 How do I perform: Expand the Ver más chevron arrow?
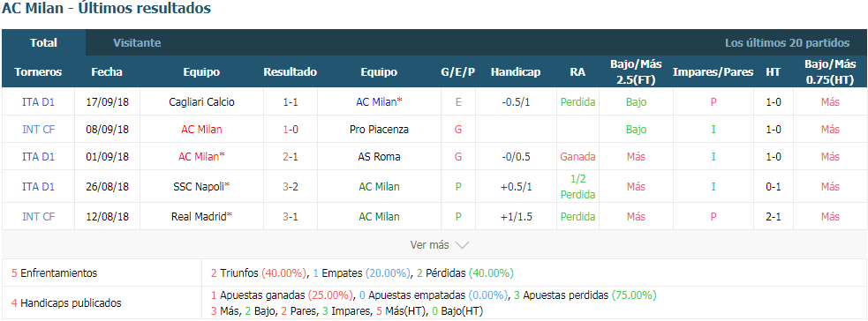click(462, 245)
